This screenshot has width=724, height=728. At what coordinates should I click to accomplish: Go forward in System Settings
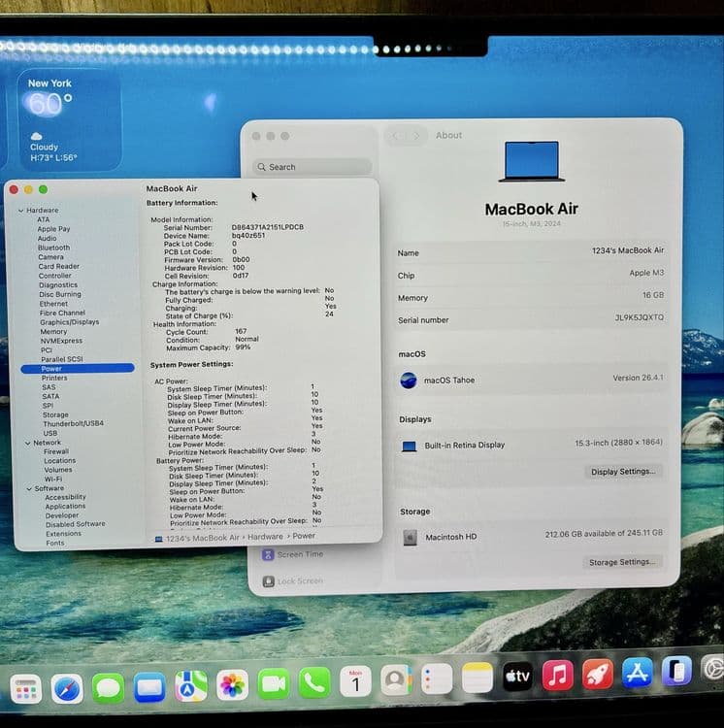[416, 136]
